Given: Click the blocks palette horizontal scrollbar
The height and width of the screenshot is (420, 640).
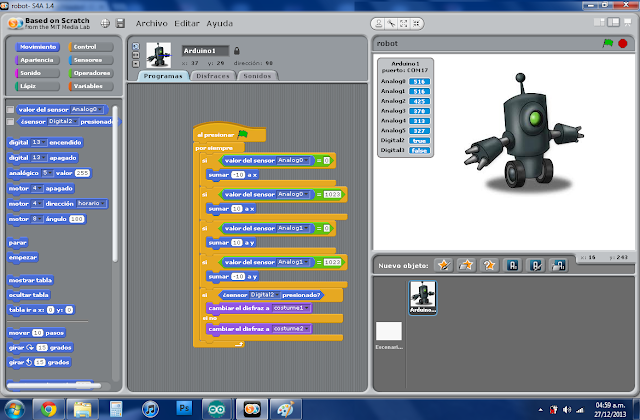Looking at the screenshot, I should 54,385.
